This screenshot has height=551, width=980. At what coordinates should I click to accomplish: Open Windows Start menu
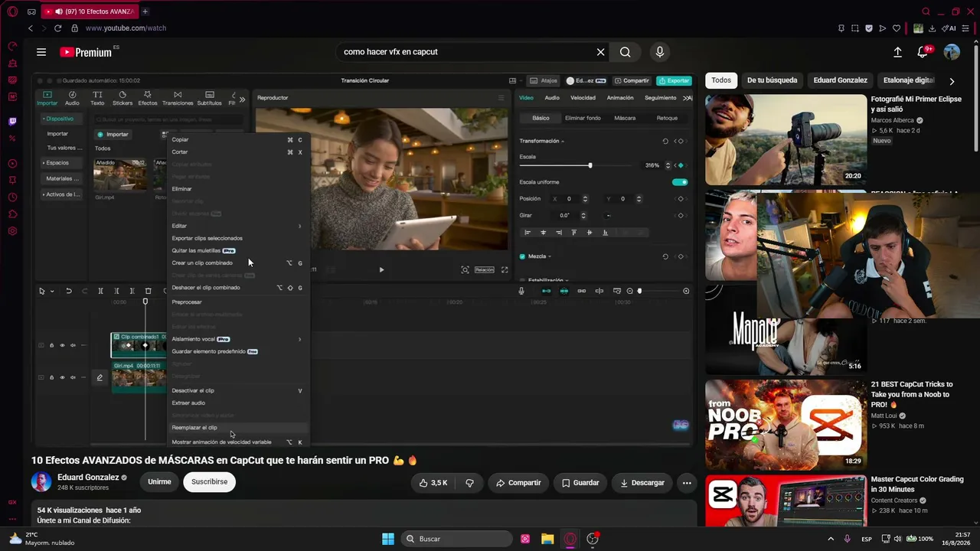pos(388,539)
